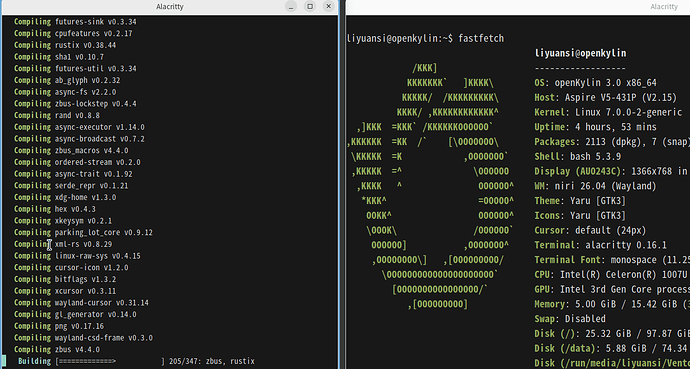Click the Disk (/data): 5.88 GiB line

tap(612, 348)
